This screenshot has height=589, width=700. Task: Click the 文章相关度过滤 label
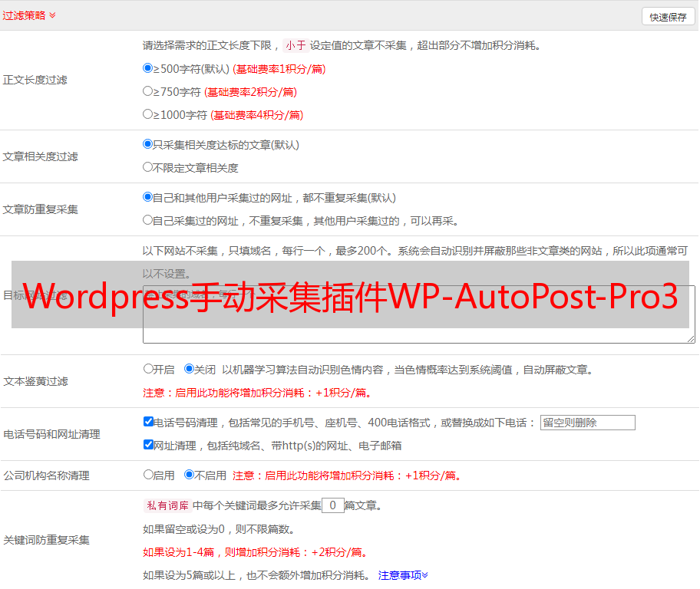pos(40,156)
